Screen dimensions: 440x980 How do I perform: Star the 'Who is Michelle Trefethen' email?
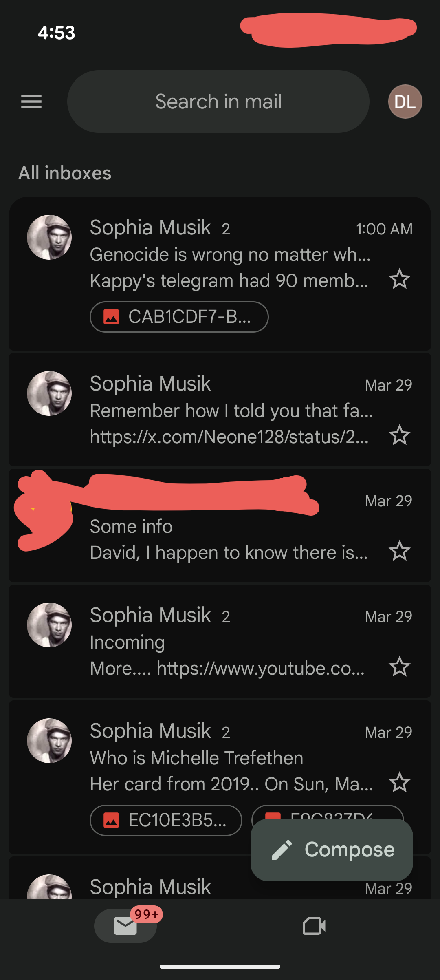(x=399, y=783)
